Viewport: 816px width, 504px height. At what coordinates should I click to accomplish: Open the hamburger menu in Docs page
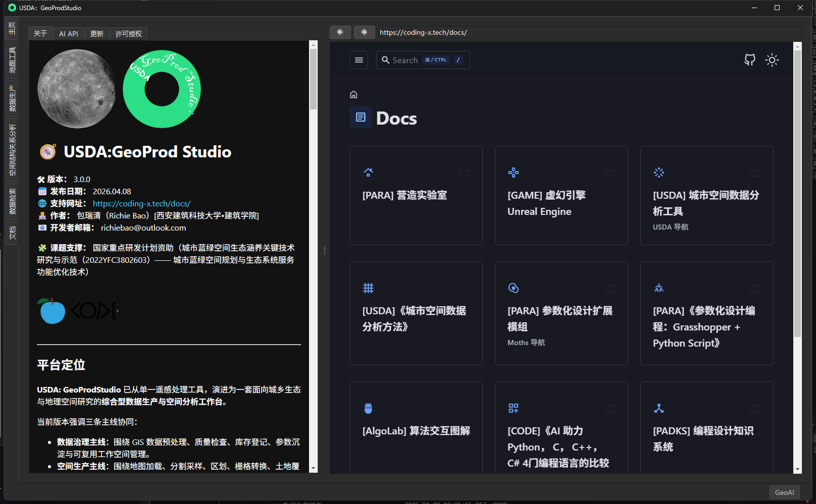coord(359,60)
